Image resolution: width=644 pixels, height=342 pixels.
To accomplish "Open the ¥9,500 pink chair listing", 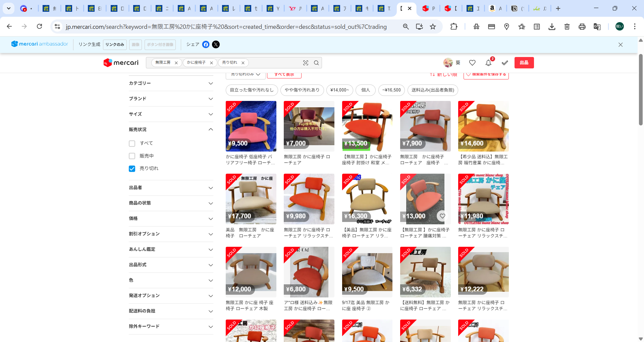I will [x=251, y=126].
